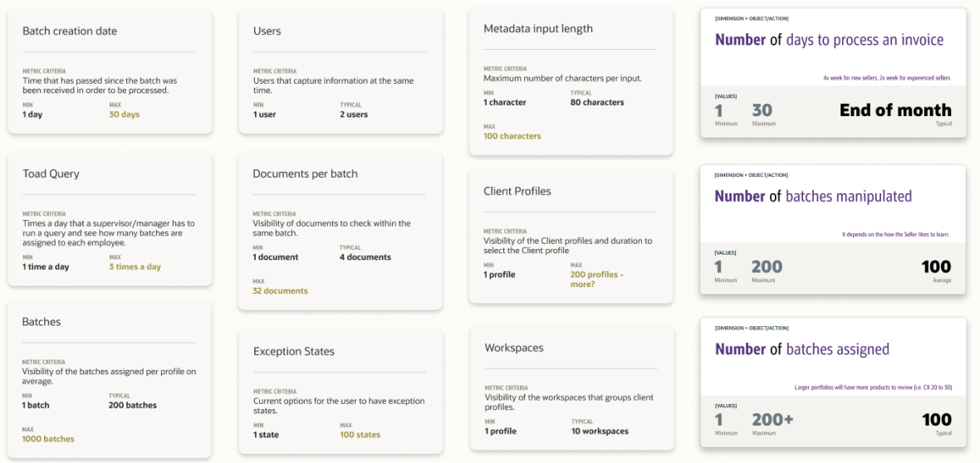The width and height of the screenshot is (980, 463).
Task: Click the 'It depends on the how the Seller' note
Action: point(896,234)
